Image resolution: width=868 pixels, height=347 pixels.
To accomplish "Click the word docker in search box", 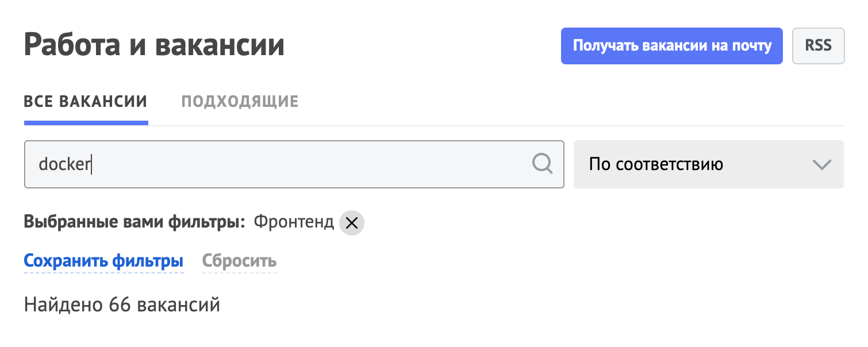I will pos(64,164).
